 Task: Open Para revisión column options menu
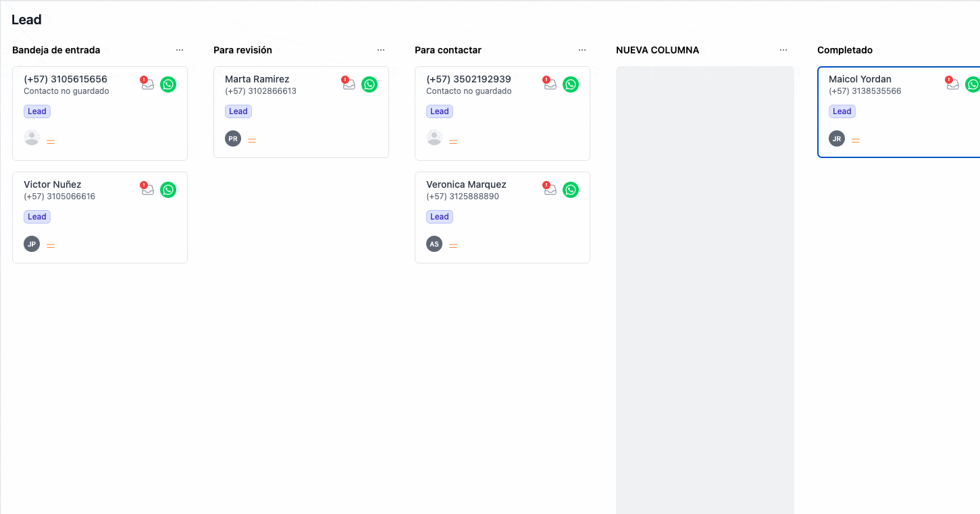(x=381, y=50)
